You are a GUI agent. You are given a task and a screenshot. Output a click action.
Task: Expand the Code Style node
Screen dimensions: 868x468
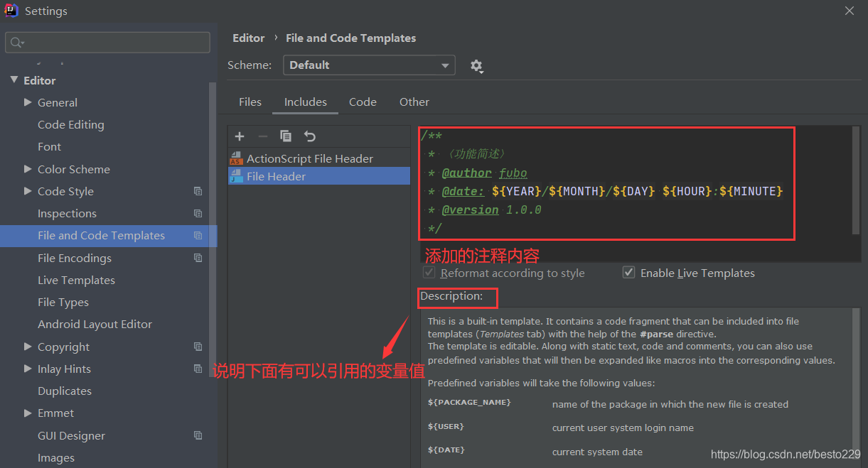28,191
